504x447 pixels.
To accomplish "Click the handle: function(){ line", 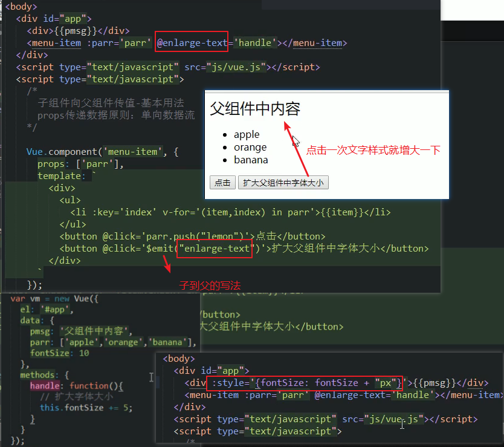I will point(77,385).
